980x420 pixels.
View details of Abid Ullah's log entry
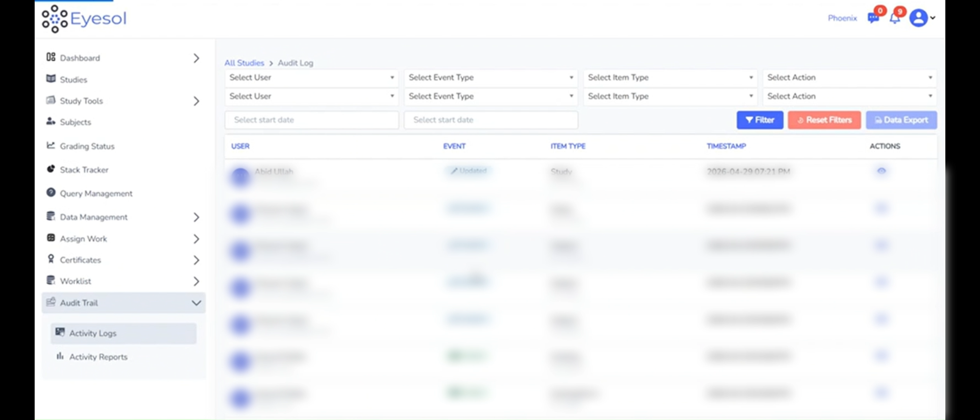pyautogui.click(x=881, y=171)
